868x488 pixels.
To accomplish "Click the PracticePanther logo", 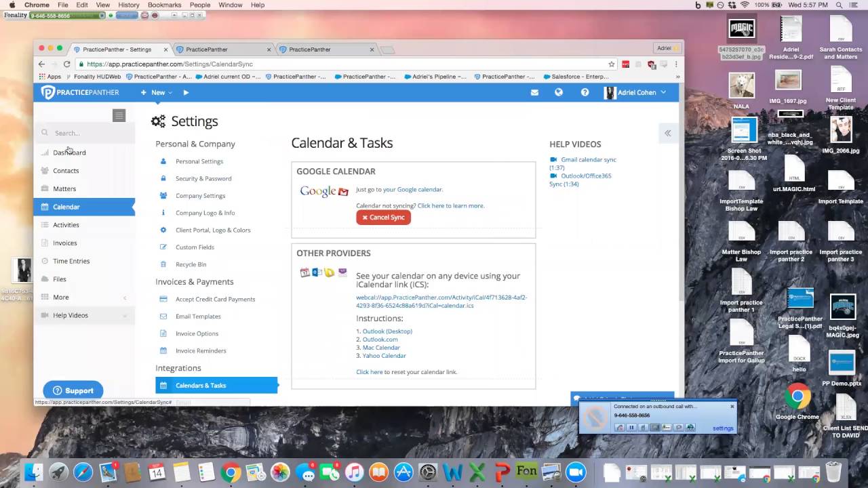I will pyautogui.click(x=80, y=92).
